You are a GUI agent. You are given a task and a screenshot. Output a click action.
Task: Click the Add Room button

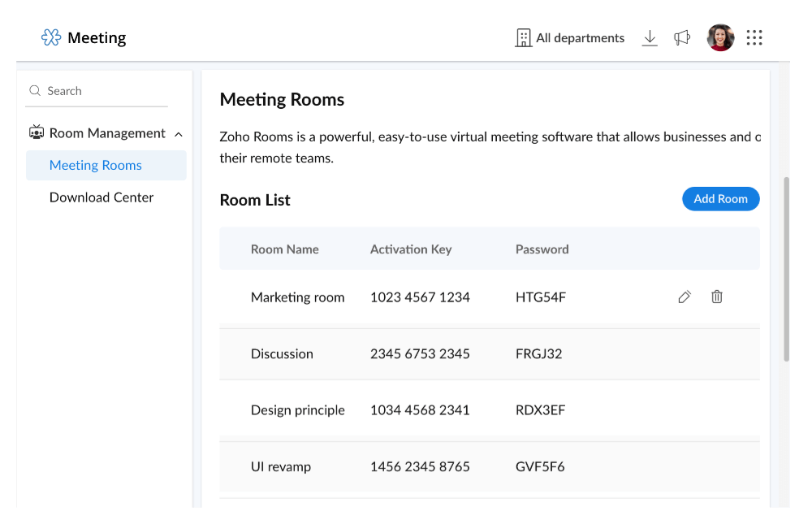tap(720, 199)
